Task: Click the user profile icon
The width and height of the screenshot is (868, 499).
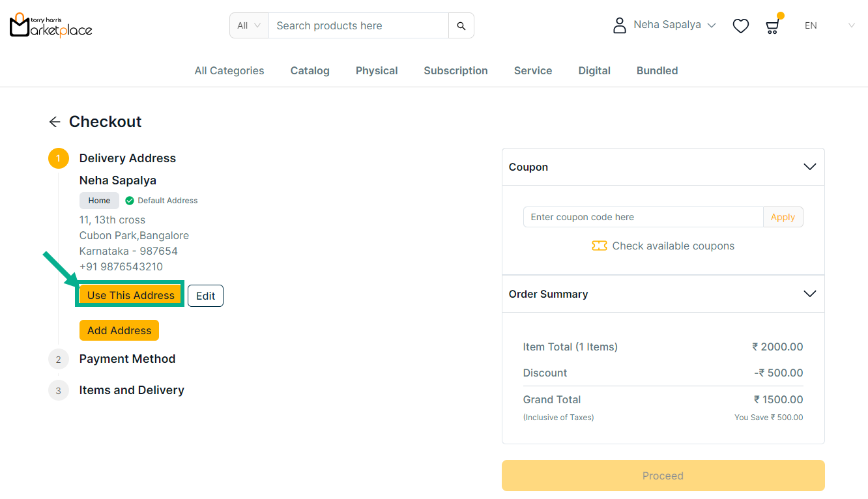Action: point(619,25)
